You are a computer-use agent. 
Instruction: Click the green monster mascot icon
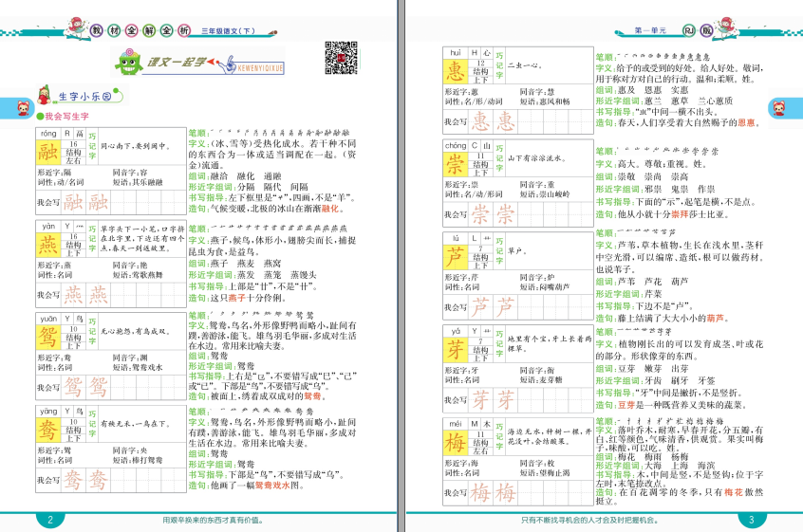(129, 64)
